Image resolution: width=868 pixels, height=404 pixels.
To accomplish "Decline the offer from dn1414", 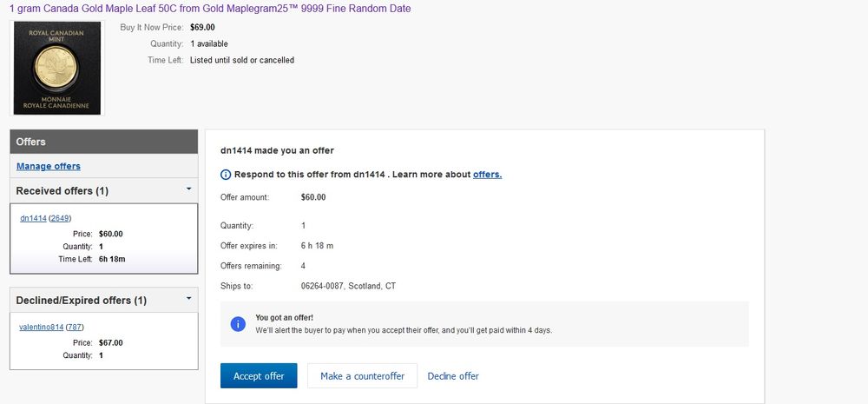I will [x=453, y=376].
